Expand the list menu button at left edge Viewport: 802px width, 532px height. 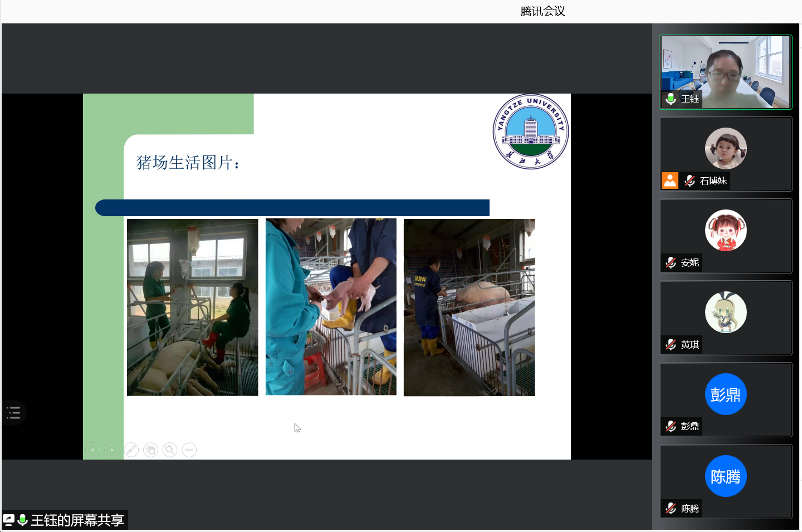coord(13,413)
